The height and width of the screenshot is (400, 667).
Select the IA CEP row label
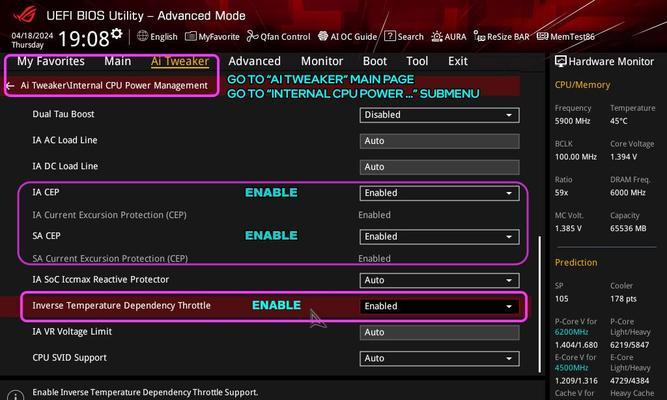(46, 192)
